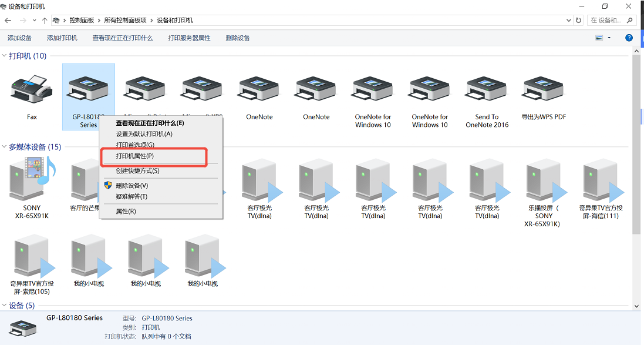Click the printer icon in details pane

click(x=23, y=328)
